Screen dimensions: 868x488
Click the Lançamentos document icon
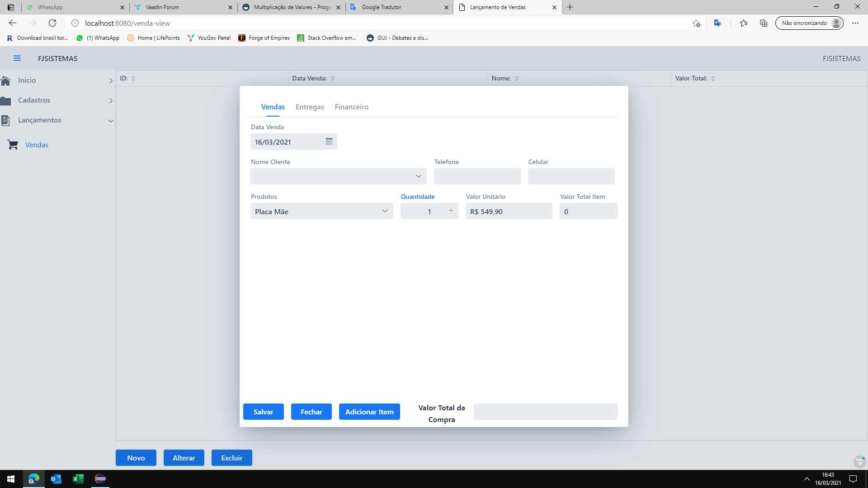click(5, 120)
